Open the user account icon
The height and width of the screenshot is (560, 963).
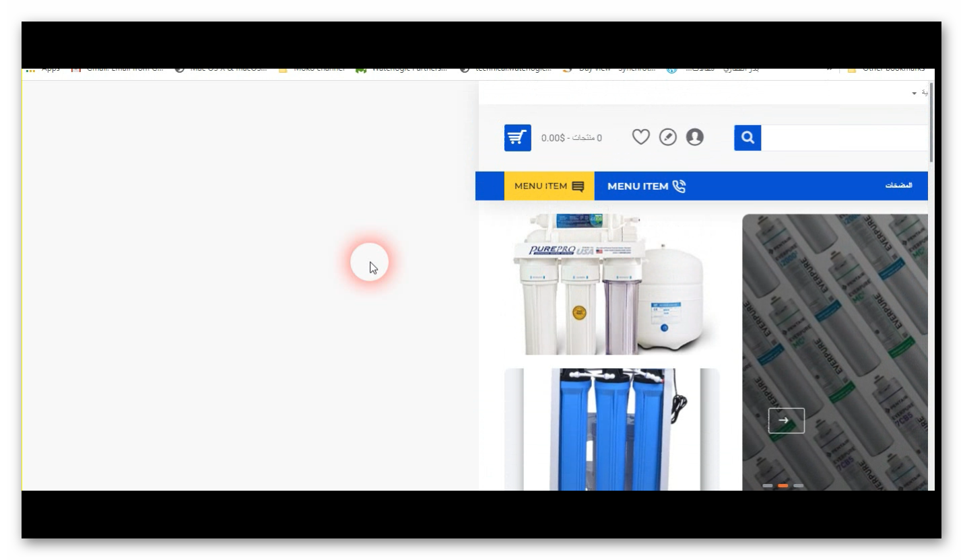click(694, 137)
